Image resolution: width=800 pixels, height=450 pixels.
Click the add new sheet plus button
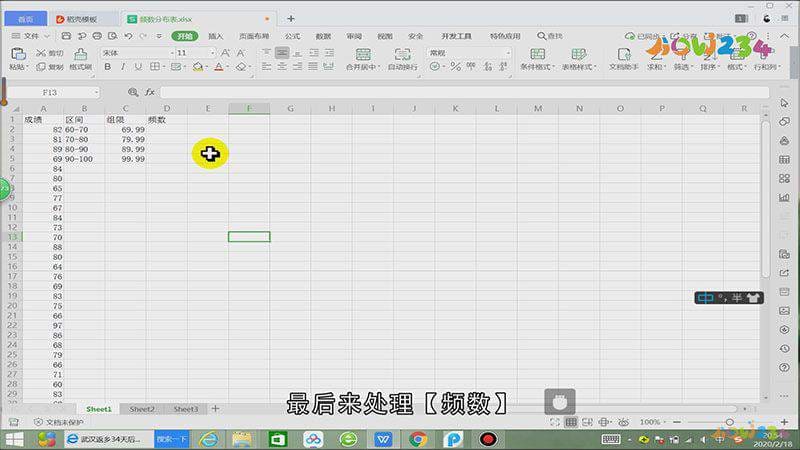click(x=215, y=409)
